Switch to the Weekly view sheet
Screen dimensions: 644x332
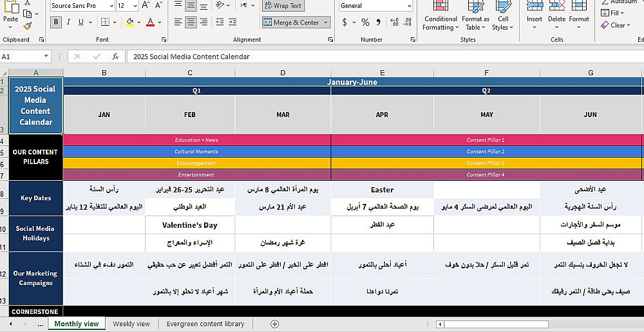tap(131, 324)
